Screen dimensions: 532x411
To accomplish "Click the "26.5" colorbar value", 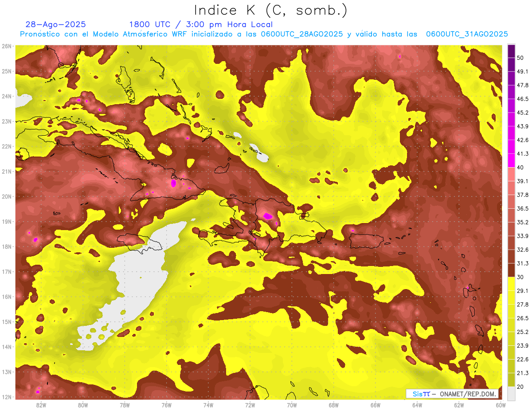I will point(523,318).
